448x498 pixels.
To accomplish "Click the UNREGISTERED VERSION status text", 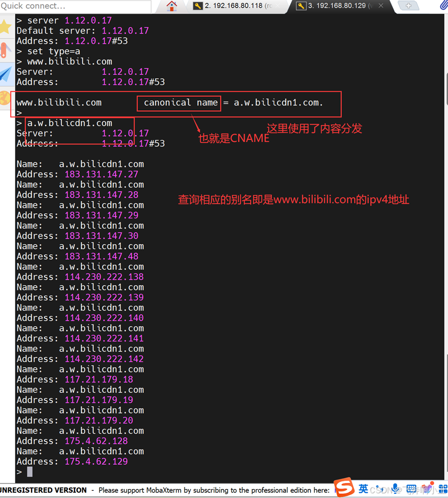I will pyautogui.click(x=43, y=490).
